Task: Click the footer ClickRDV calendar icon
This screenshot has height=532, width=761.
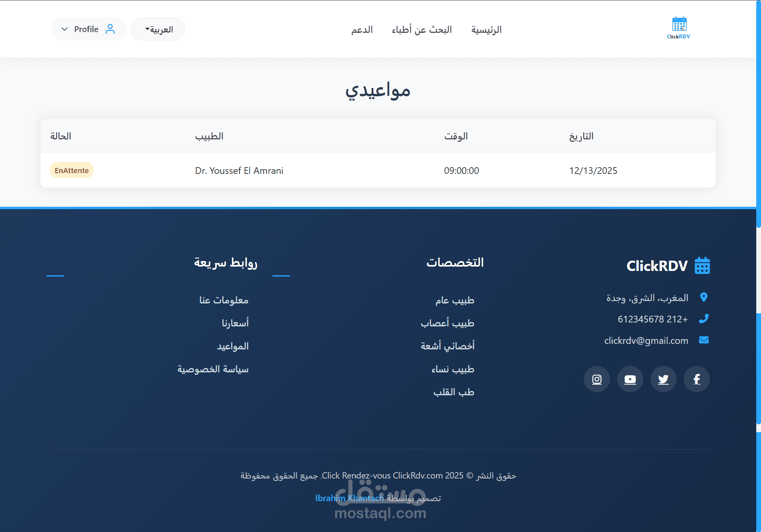Action: pos(702,265)
